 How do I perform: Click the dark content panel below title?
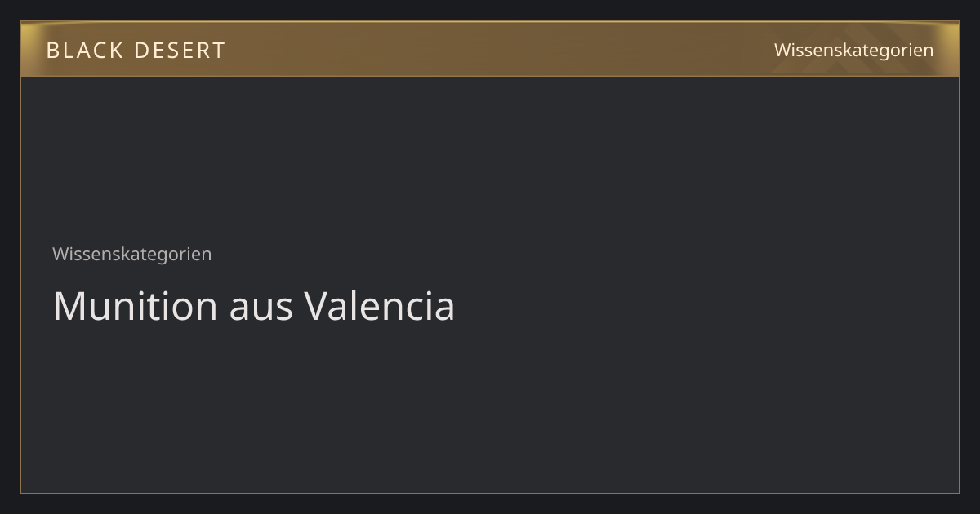pos(490,408)
